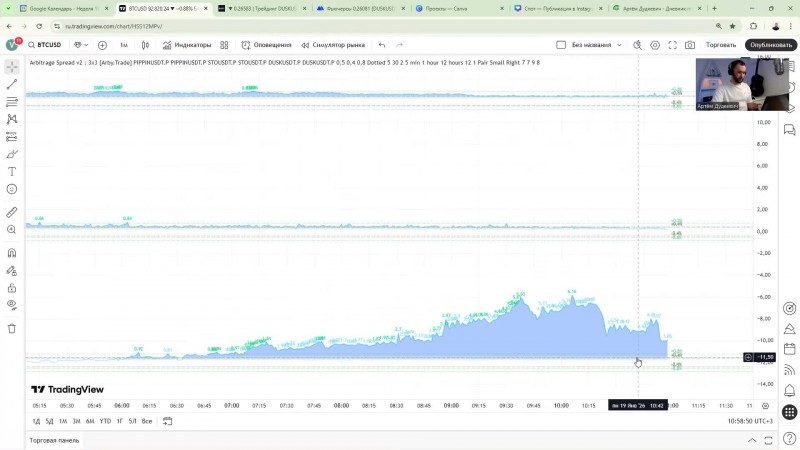Take a chart snapshot with camera icon
Screen dimensions: 800x450
690,45
